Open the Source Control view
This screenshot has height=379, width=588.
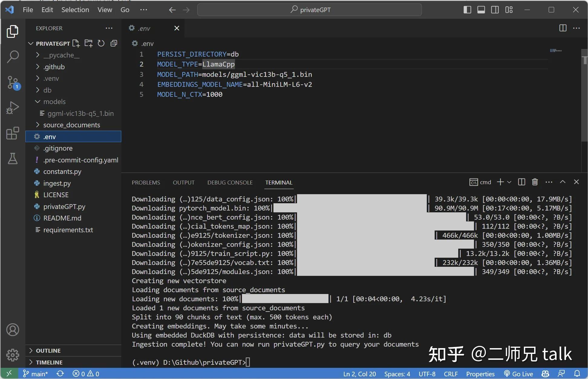point(13,82)
